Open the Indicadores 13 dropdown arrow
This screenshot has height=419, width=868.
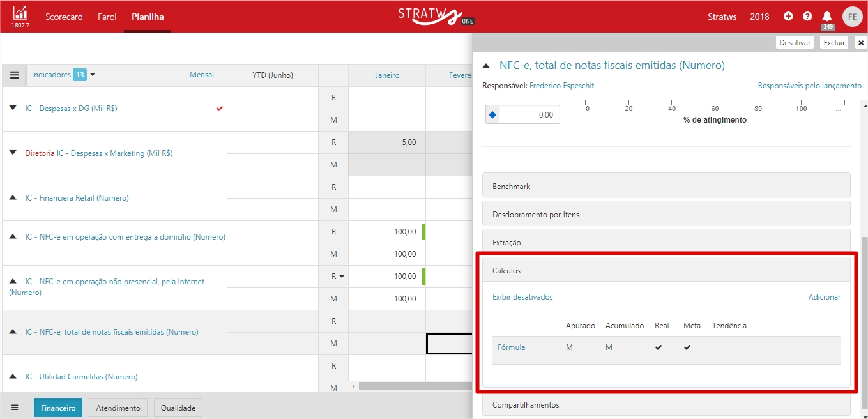click(93, 75)
